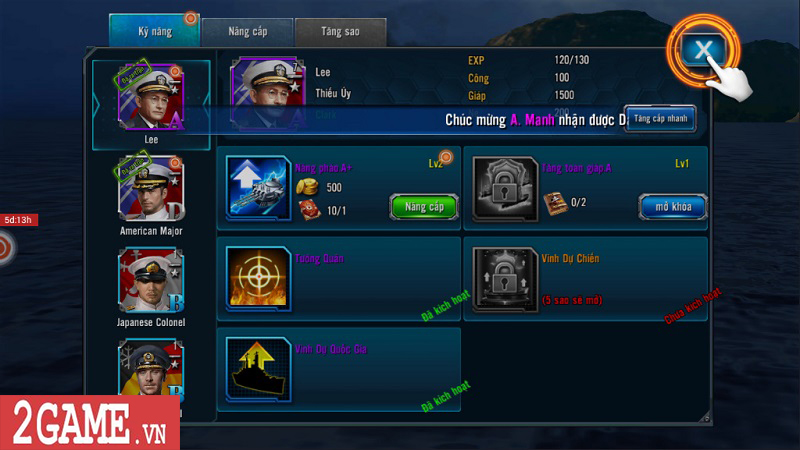Open the Tướng Quân crosshair skill icon
This screenshot has width=800, height=450.
click(x=258, y=279)
